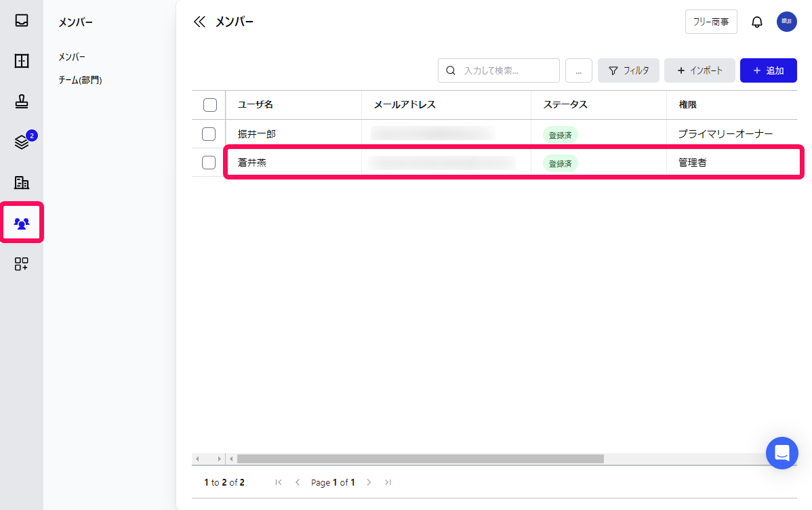This screenshot has height=510, width=812.
Task: Sort by ユーザ名 column header
Action: tap(256, 104)
